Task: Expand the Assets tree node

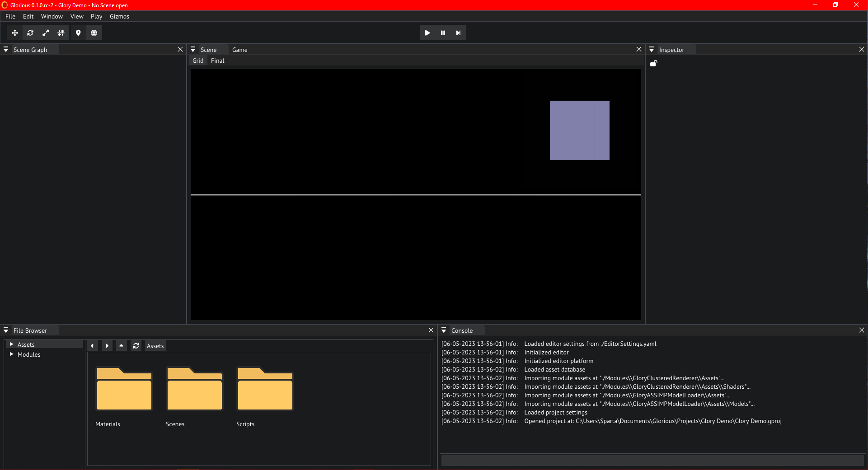Action: click(x=11, y=344)
